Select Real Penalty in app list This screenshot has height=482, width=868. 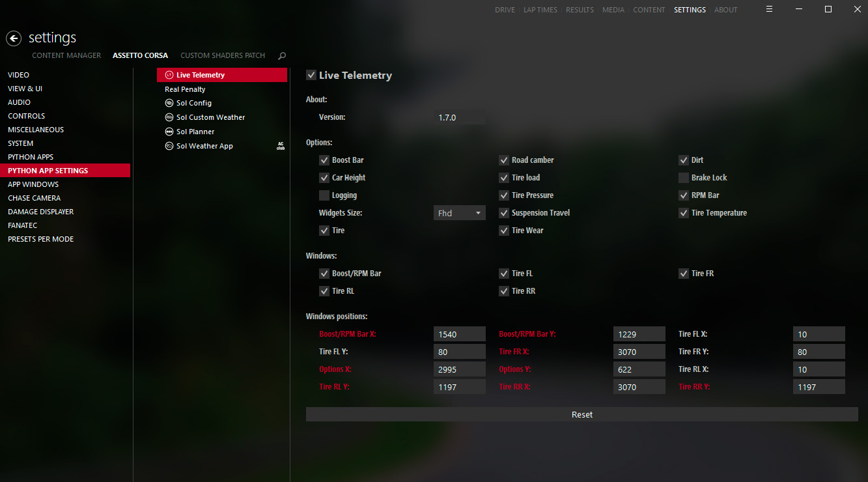[x=222, y=89]
